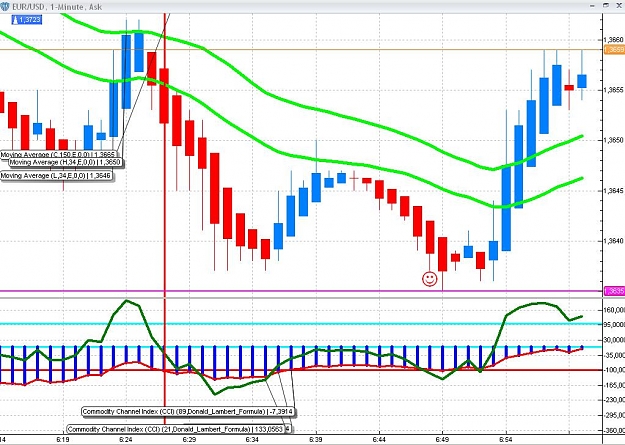Click the -230,00 CCI scale label

pyautogui.click(x=614, y=400)
